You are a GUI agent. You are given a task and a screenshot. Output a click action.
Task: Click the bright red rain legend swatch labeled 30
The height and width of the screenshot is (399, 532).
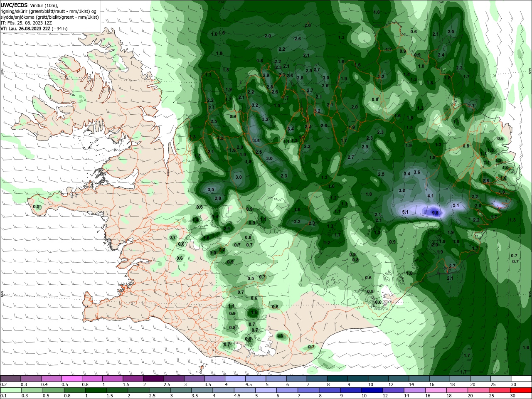pos(521,390)
